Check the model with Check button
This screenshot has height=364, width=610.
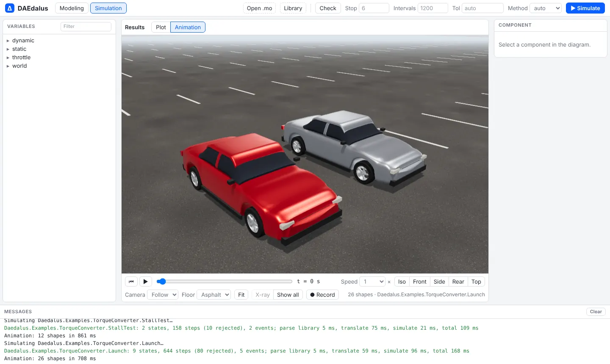pos(328,8)
